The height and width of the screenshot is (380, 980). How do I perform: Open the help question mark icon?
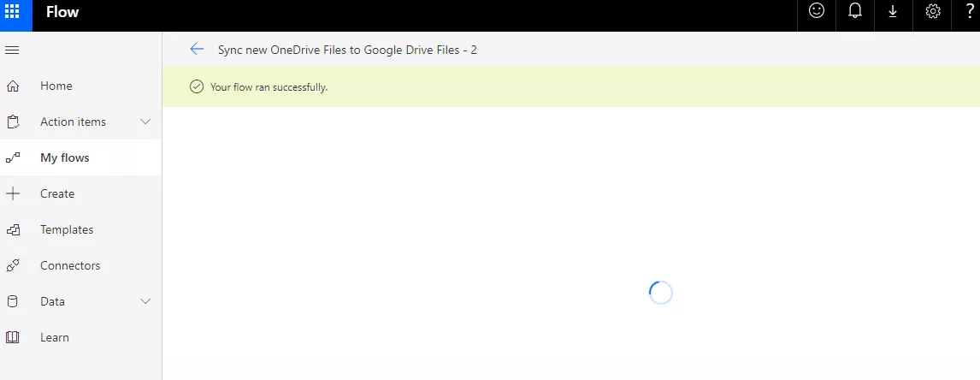(970, 11)
